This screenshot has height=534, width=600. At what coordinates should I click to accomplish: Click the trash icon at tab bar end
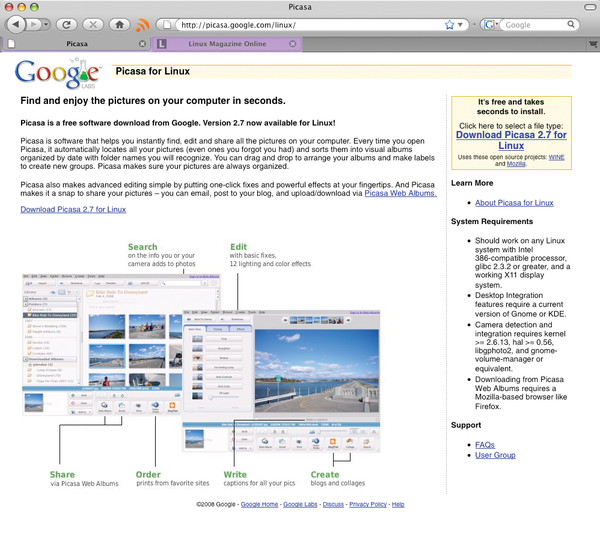(593, 44)
